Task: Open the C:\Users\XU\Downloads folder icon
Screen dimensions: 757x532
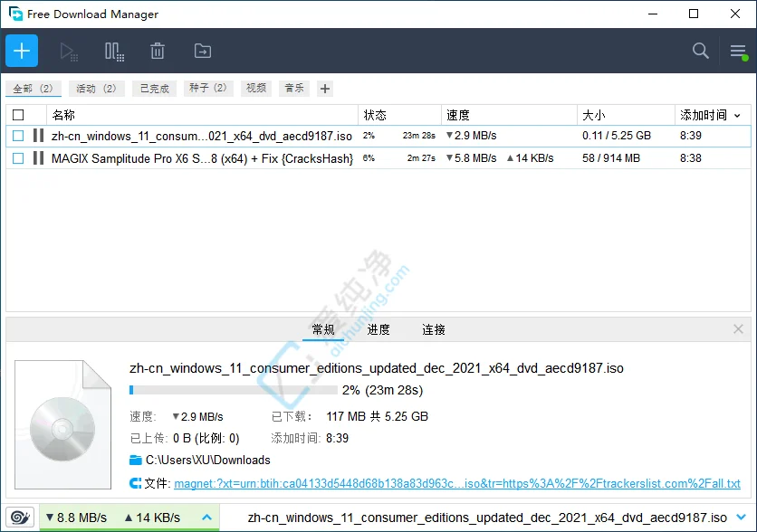Action: tap(136, 460)
